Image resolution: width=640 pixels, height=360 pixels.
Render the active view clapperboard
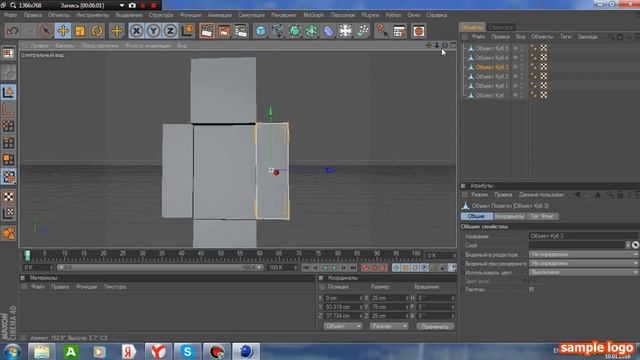(207, 31)
